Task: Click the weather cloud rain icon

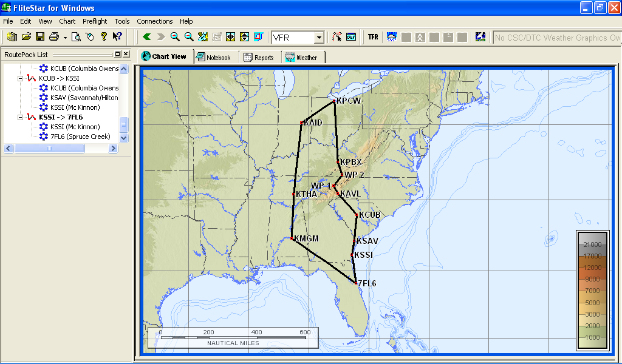Action: click(392, 37)
